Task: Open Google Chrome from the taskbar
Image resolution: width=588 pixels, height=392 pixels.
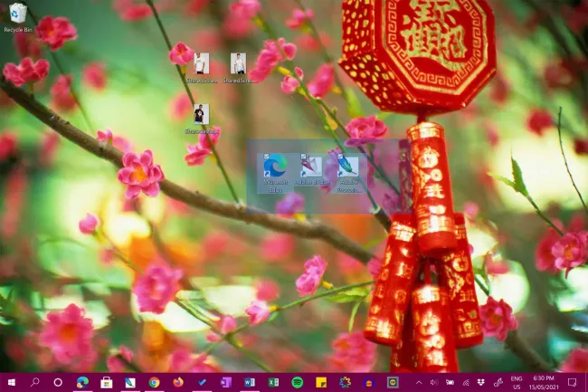Action: pos(155,383)
